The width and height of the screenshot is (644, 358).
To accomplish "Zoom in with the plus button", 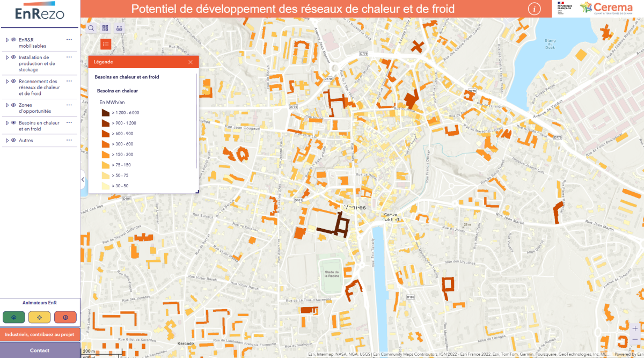I will point(635,328).
